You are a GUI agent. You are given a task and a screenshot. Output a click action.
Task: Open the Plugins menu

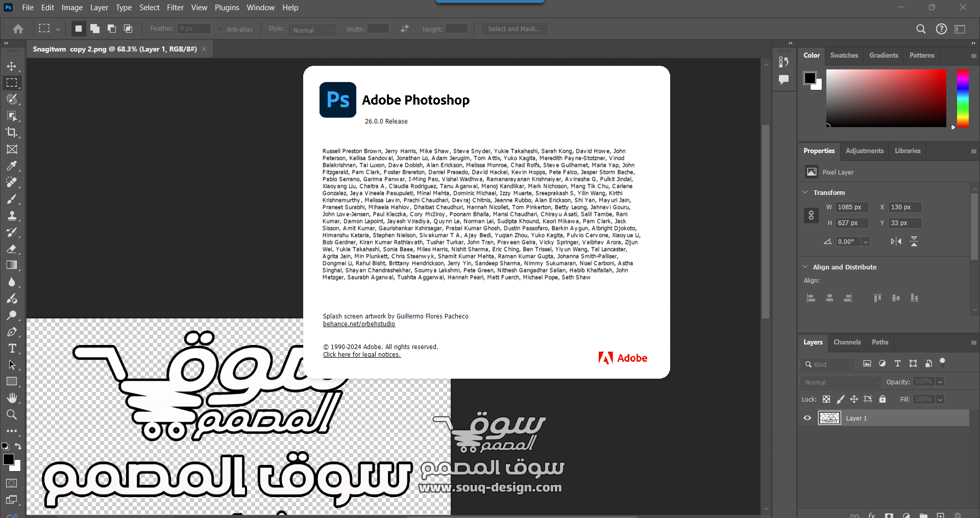(x=227, y=8)
